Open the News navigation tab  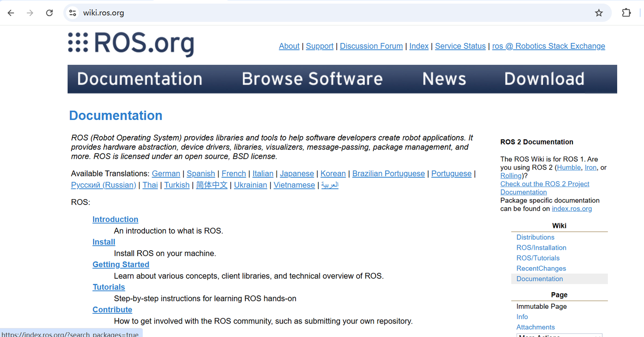(444, 79)
